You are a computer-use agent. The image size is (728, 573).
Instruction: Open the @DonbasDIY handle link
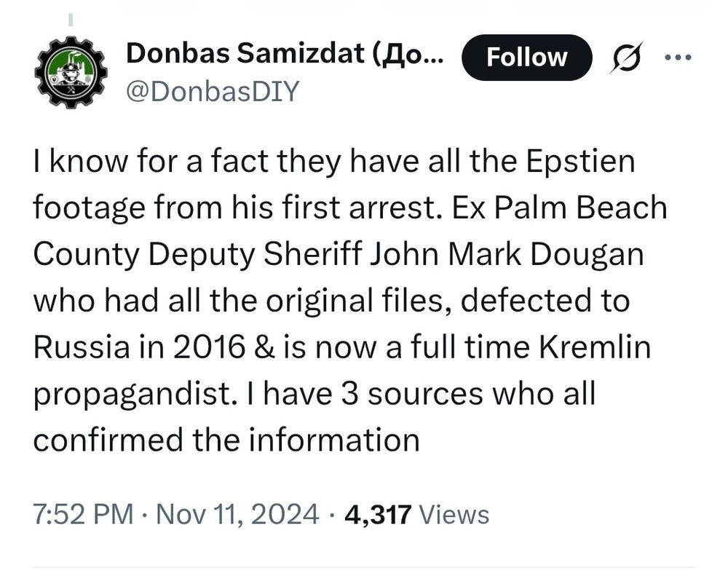click(213, 91)
